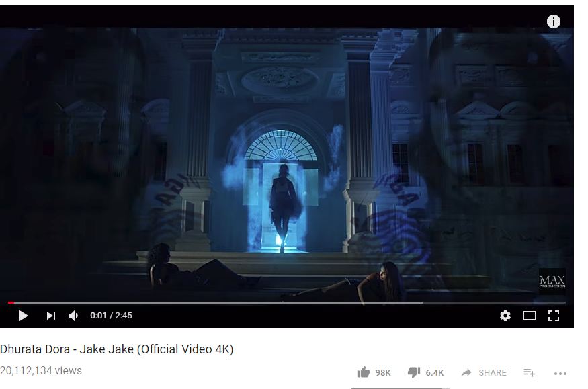Viewport: 588px width, 389px height.
Task: Click the center of the video frame
Action: [287, 166]
